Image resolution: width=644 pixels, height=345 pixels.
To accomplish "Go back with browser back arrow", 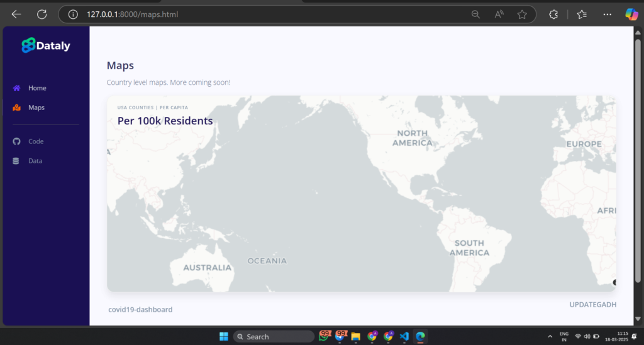I will coord(16,14).
